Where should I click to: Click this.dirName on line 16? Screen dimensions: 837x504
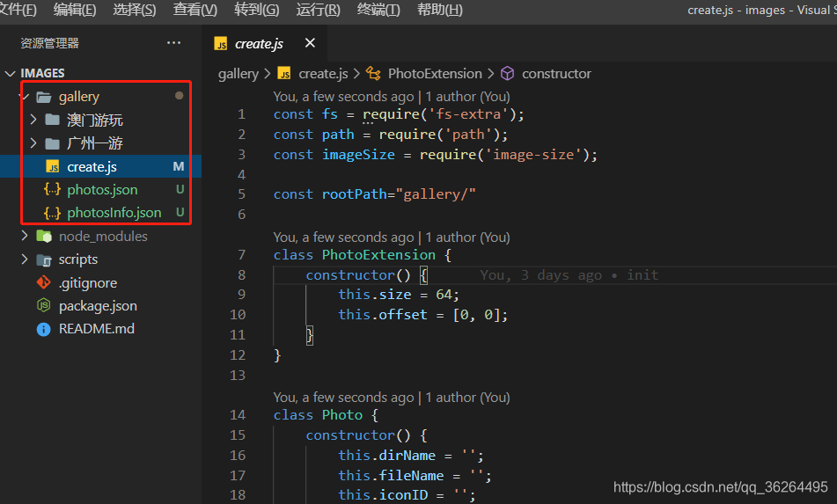tap(387, 456)
